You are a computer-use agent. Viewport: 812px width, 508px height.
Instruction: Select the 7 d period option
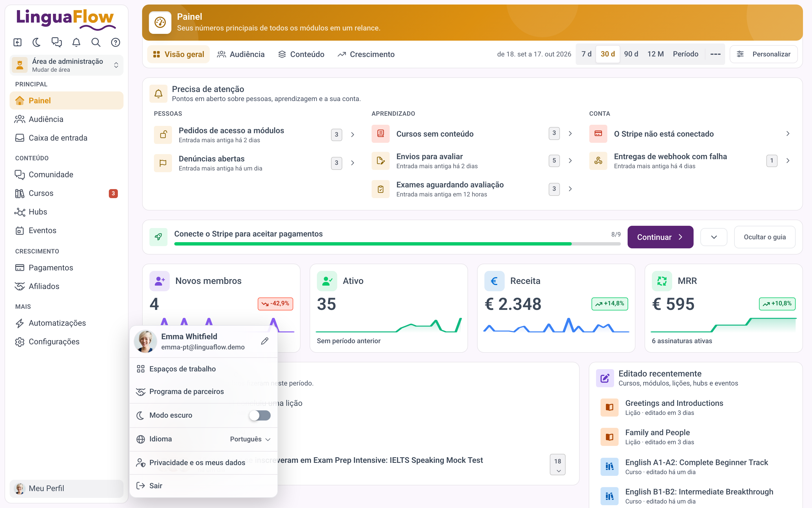(586, 54)
